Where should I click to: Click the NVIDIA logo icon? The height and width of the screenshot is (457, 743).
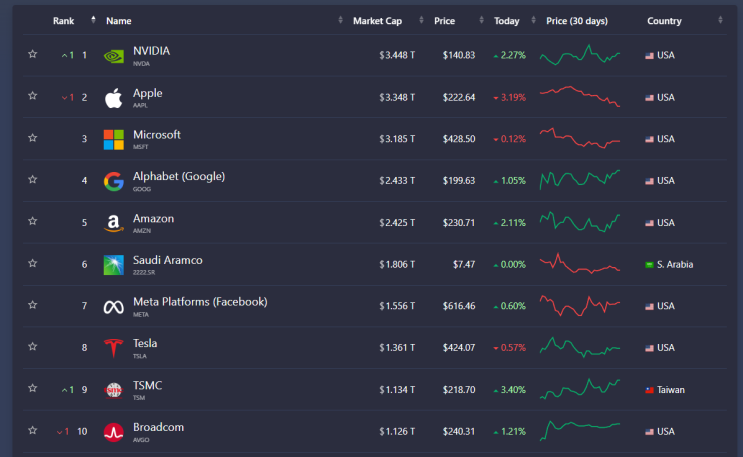coord(114,56)
